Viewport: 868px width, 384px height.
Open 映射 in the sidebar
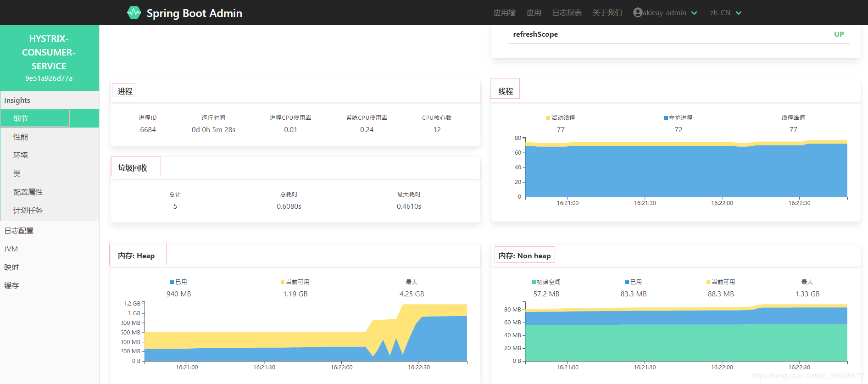click(x=50, y=267)
